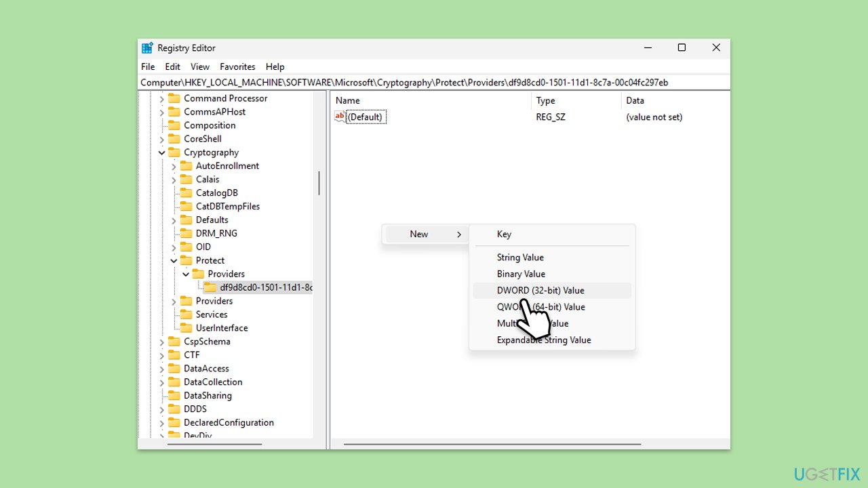Select the Protect folder icon

click(186, 260)
